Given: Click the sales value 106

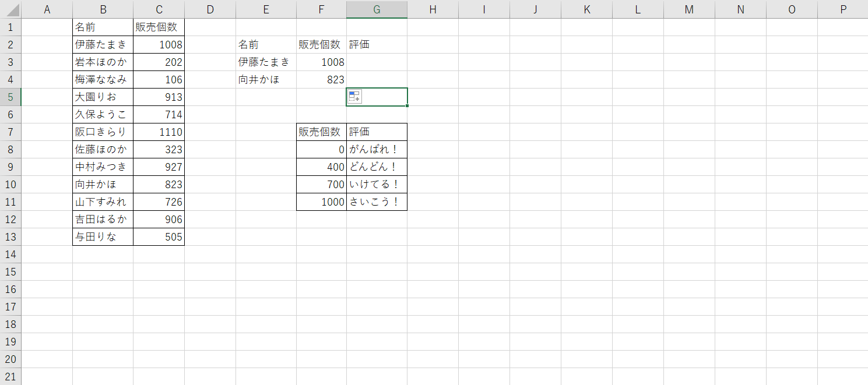Looking at the screenshot, I should pos(159,80).
